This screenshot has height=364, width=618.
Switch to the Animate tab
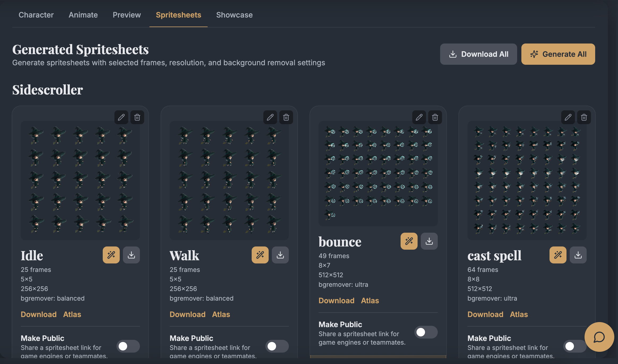pyautogui.click(x=83, y=15)
